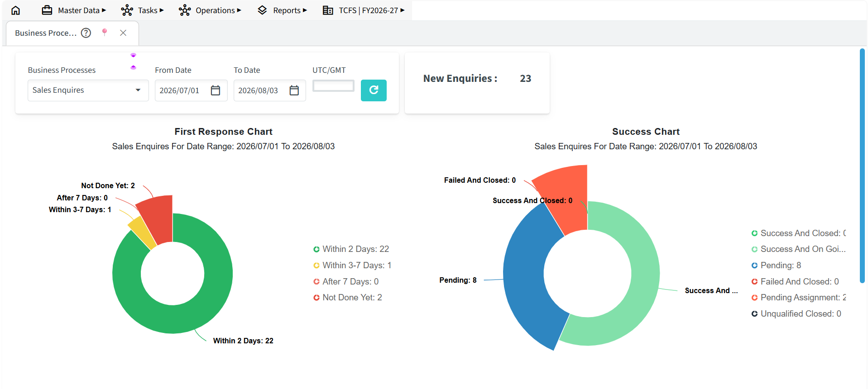
Task: Close the Business Process tab
Action: (x=123, y=33)
